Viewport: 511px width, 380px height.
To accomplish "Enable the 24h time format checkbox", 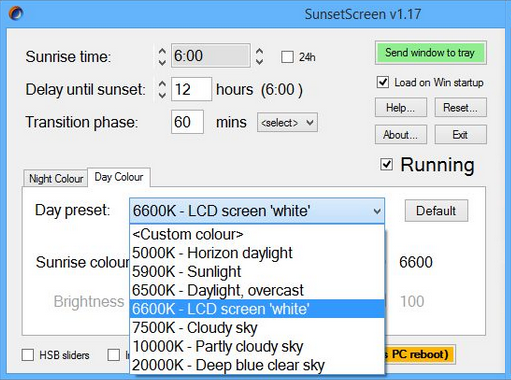I will [287, 57].
